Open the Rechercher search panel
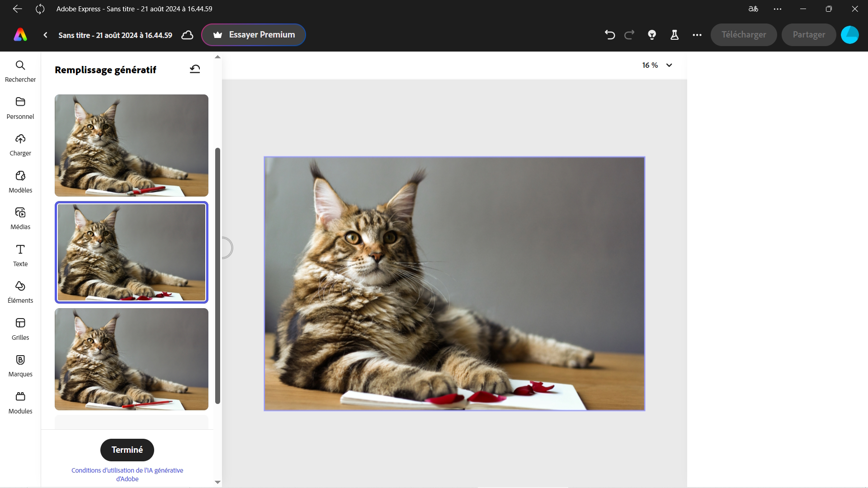Viewport: 868px width, 488px height. pos(20,71)
